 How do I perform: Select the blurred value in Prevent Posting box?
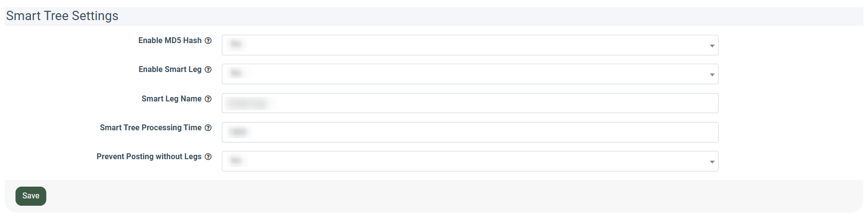[236, 160]
